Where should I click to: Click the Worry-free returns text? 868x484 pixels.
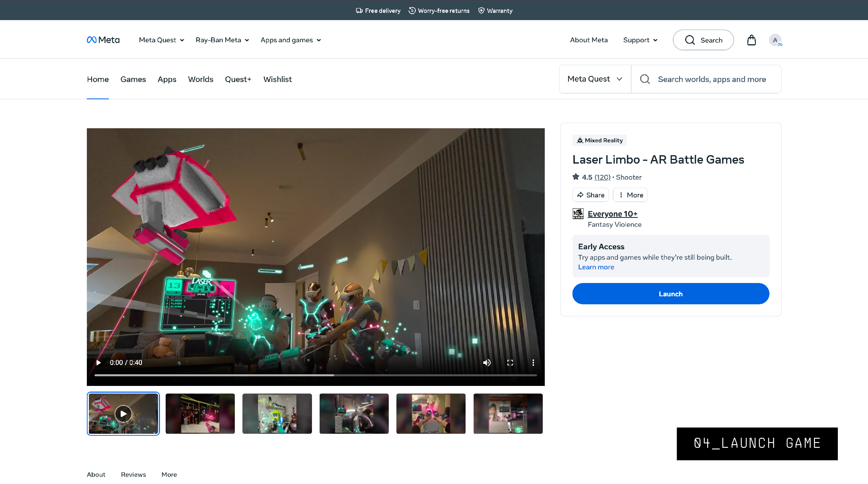point(443,10)
